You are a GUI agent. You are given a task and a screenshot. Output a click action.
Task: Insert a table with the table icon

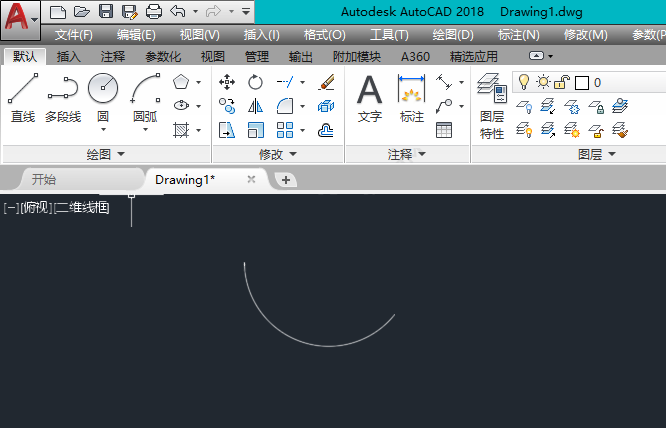pyautogui.click(x=444, y=130)
